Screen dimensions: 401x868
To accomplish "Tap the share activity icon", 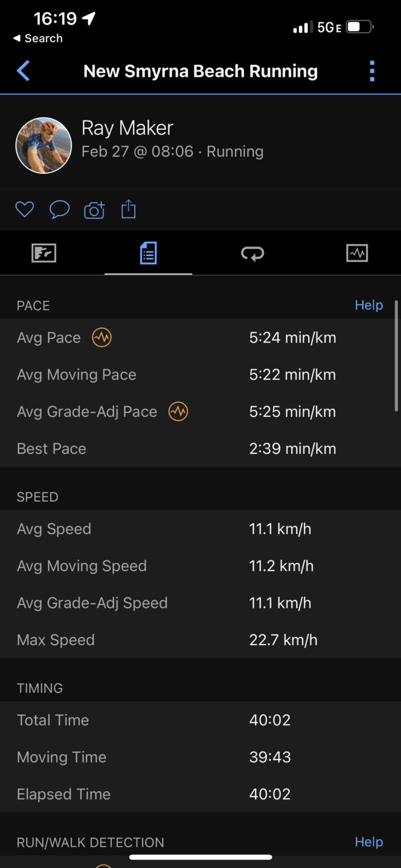I will click(x=129, y=209).
